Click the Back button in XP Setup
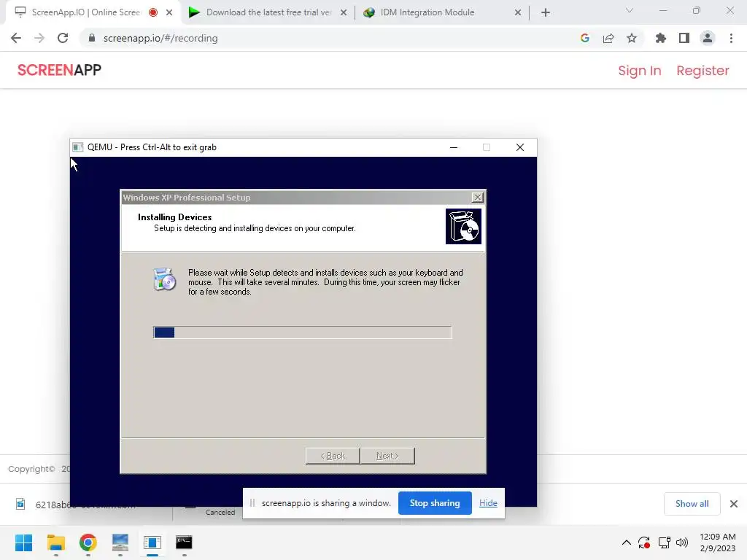Viewport: 747px width, 560px height. click(333, 456)
